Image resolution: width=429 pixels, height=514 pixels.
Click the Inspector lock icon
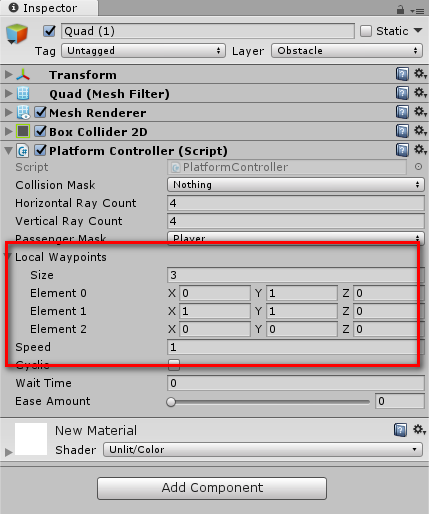[400, 10]
